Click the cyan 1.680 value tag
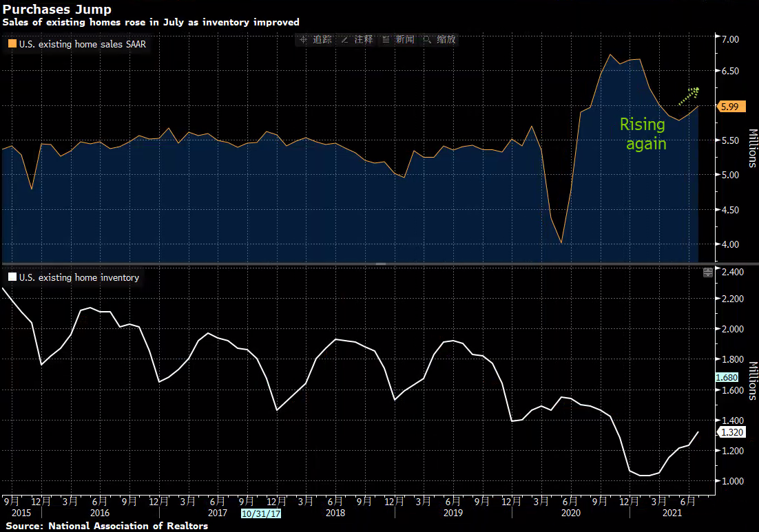This screenshot has height=532, width=759. (x=726, y=377)
